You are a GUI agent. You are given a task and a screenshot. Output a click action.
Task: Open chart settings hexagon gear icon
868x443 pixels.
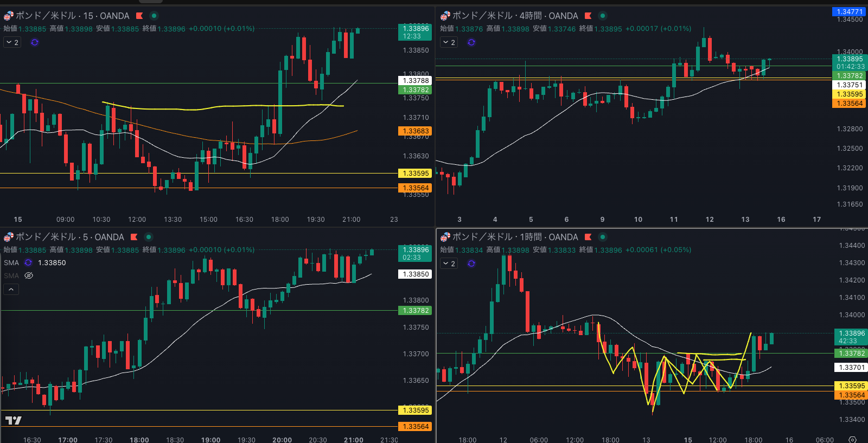tap(852, 439)
